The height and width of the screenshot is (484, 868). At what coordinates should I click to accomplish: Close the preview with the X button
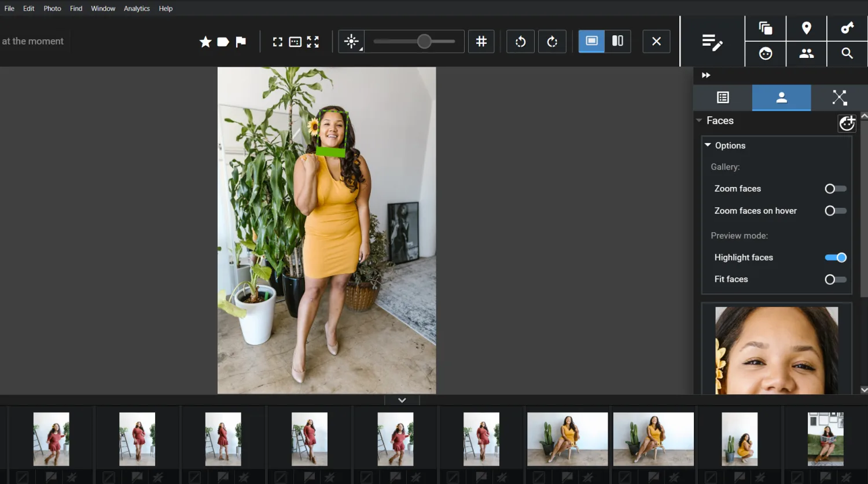coord(656,41)
